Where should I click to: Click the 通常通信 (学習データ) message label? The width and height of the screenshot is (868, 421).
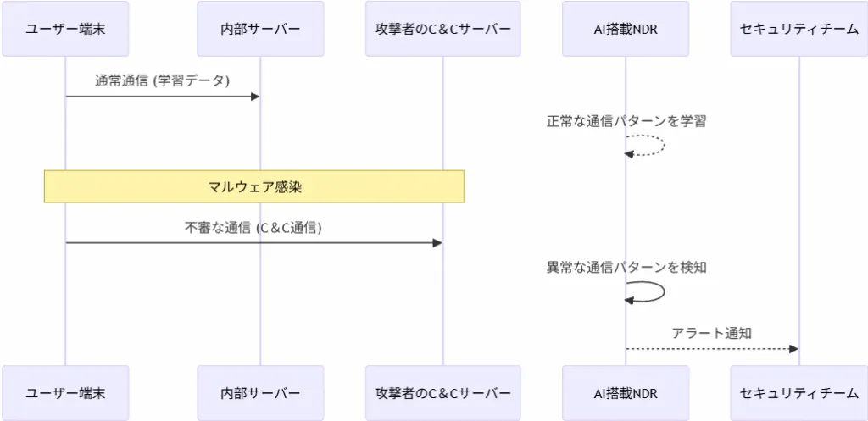coord(162,80)
